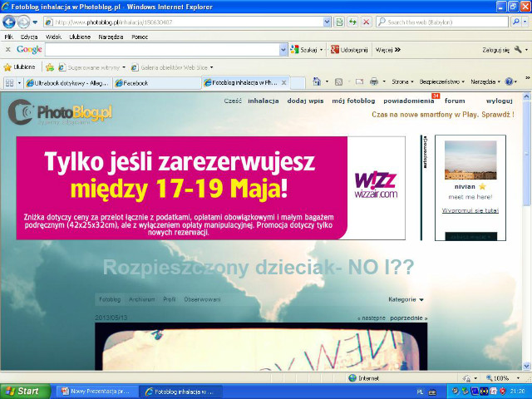Open Sugerowane witryny suggested sites

tap(91, 67)
